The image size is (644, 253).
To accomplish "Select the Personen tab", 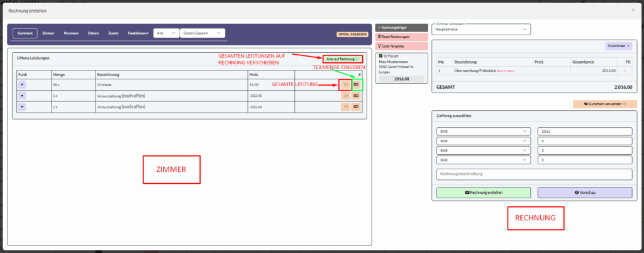I will [72, 33].
